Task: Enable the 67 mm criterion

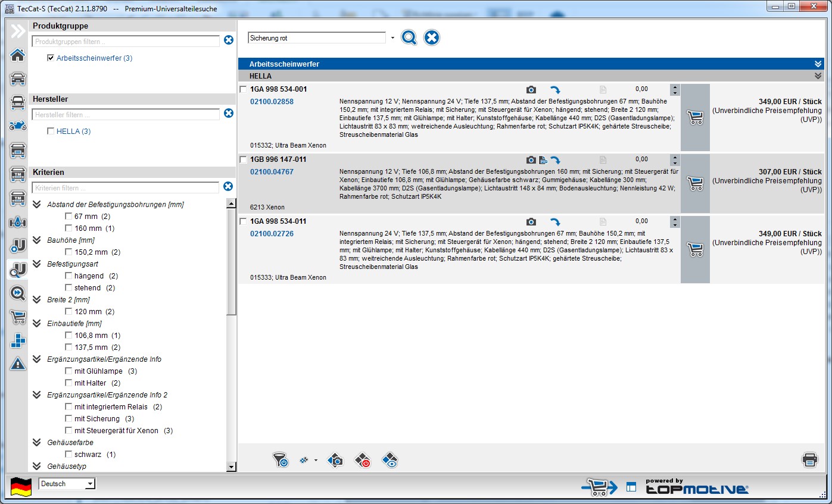Action: click(69, 216)
